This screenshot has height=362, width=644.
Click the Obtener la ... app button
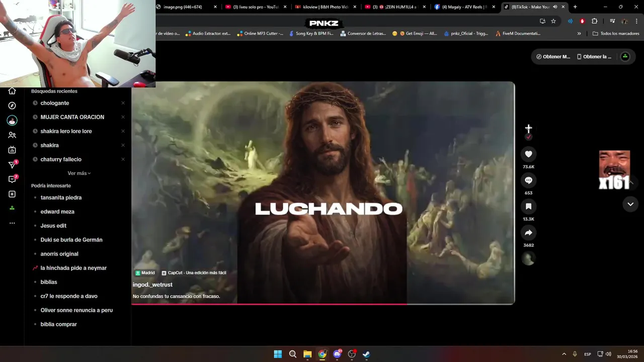594,57
